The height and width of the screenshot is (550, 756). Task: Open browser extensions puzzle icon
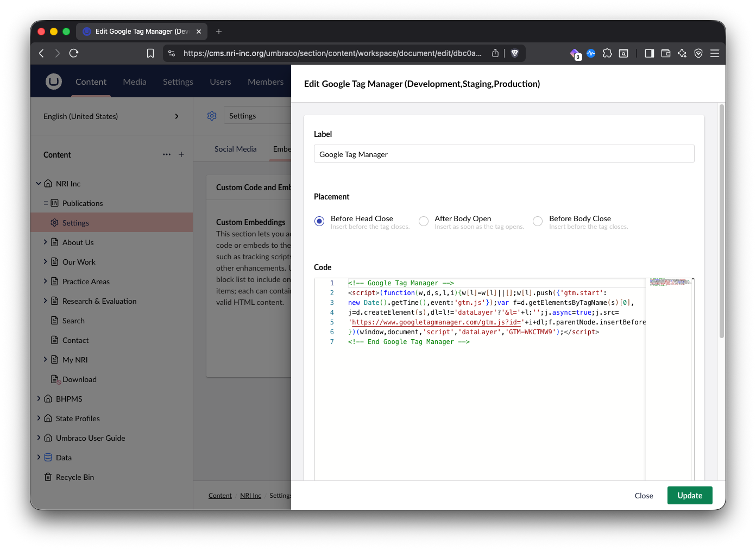click(607, 53)
